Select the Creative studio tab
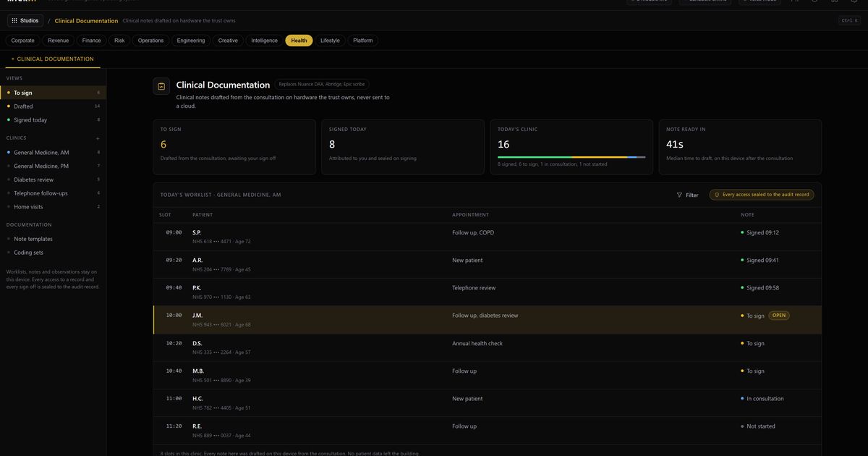868x456 pixels. (x=228, y=41)
